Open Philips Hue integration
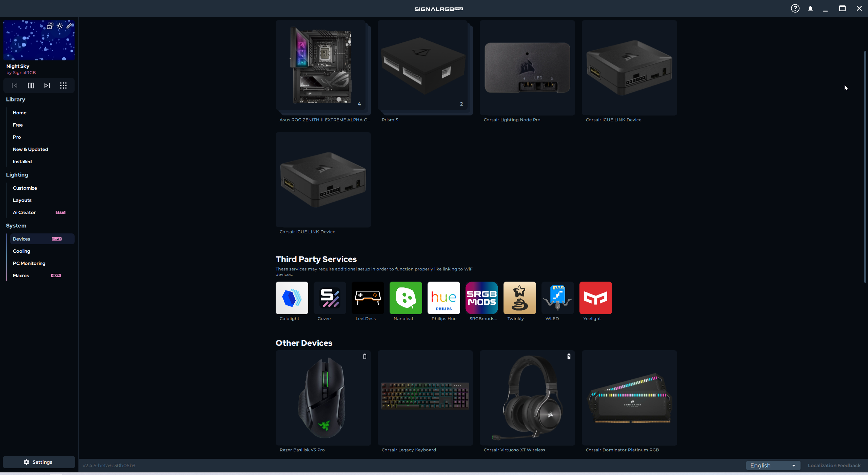 pyautogui.click(x=443, y=298)
